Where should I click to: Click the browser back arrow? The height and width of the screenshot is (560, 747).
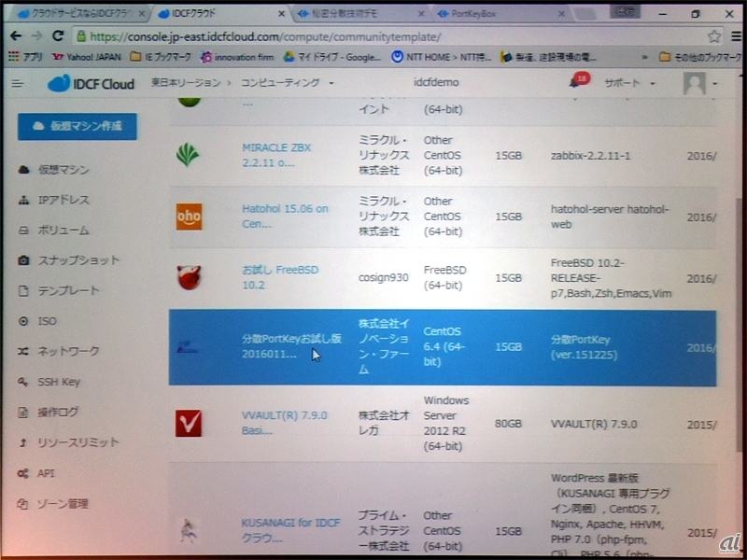16,35
